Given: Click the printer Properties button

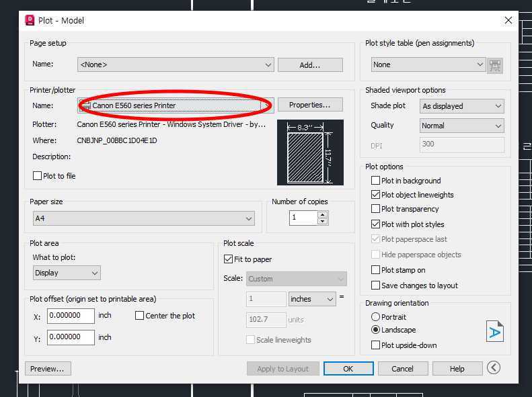Looking at the screenshot, I should (309, 105).
